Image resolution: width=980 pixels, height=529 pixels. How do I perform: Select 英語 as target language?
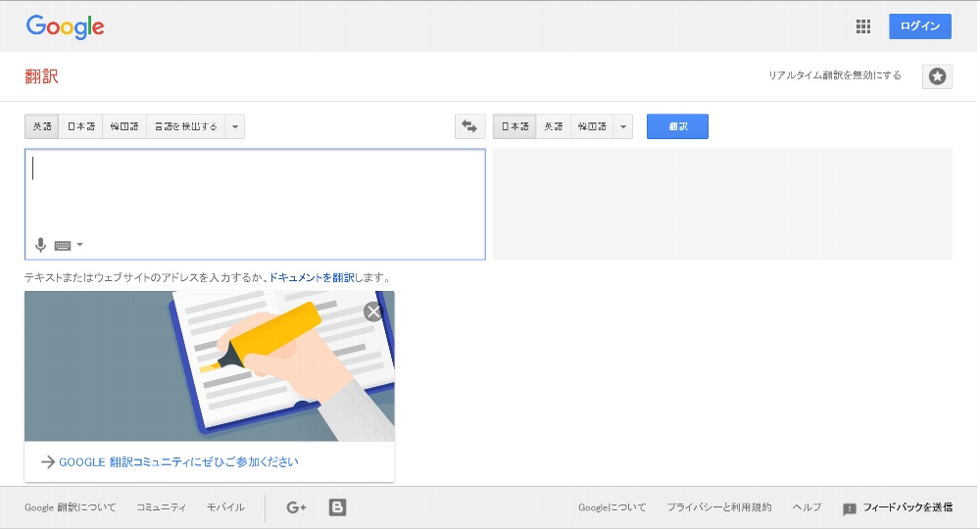click(553, 126)
